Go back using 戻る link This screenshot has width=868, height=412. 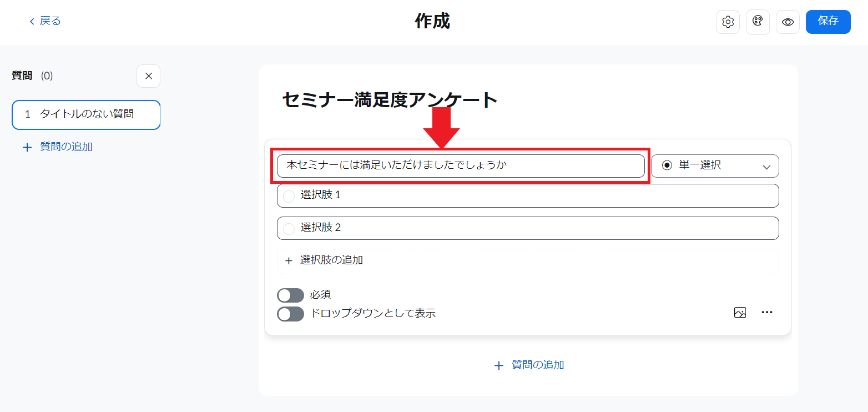tap(44, 21)
